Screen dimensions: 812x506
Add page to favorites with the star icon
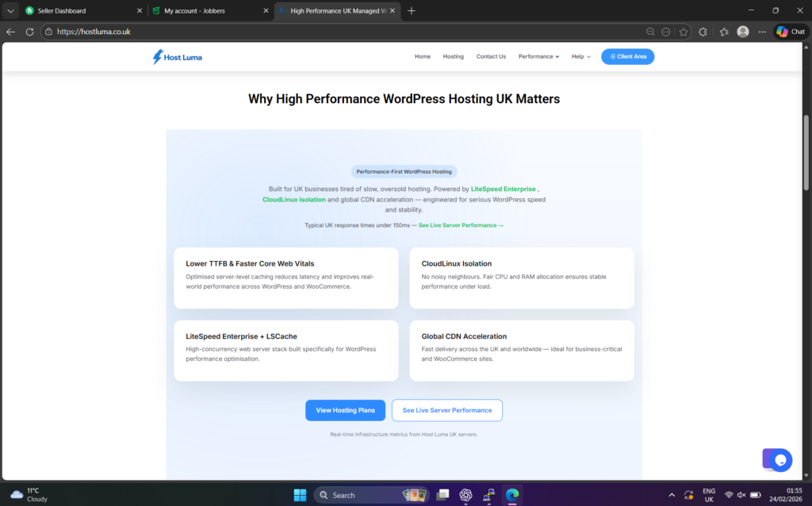[684, 32]
